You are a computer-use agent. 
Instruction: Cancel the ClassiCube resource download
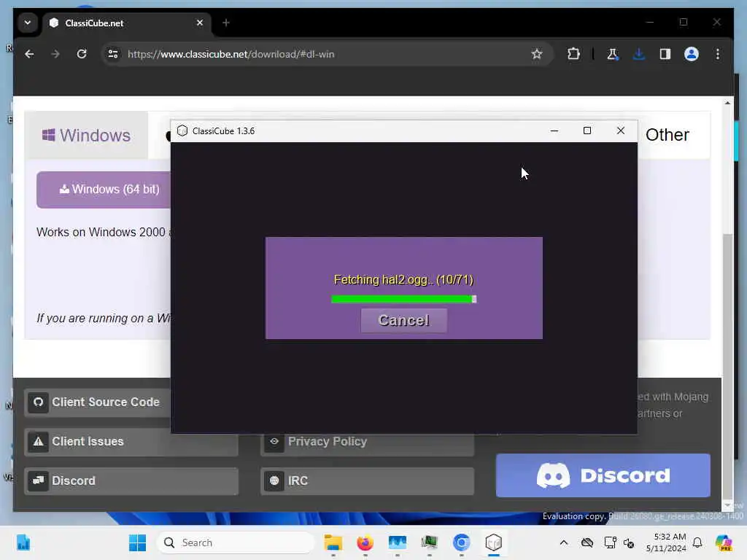(x=403, y=320)
